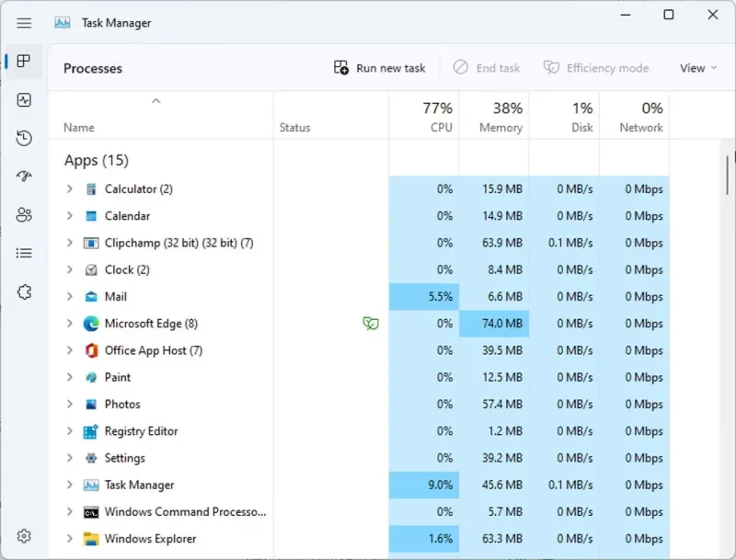Open the App history sidebar icon
The width and height of the screenshot is (736, 560).
pos(24,139)
